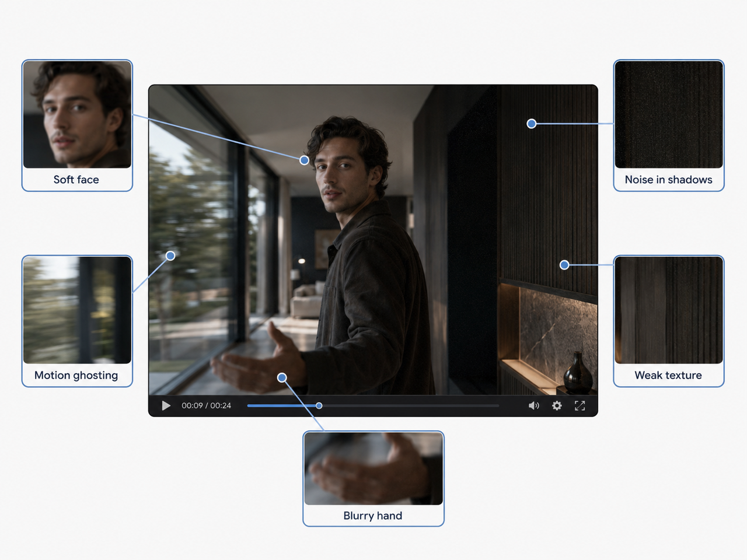Select the Blurry hand label
Image resolution: width=747 pixels, height=560 pixels.
point(373,516)
